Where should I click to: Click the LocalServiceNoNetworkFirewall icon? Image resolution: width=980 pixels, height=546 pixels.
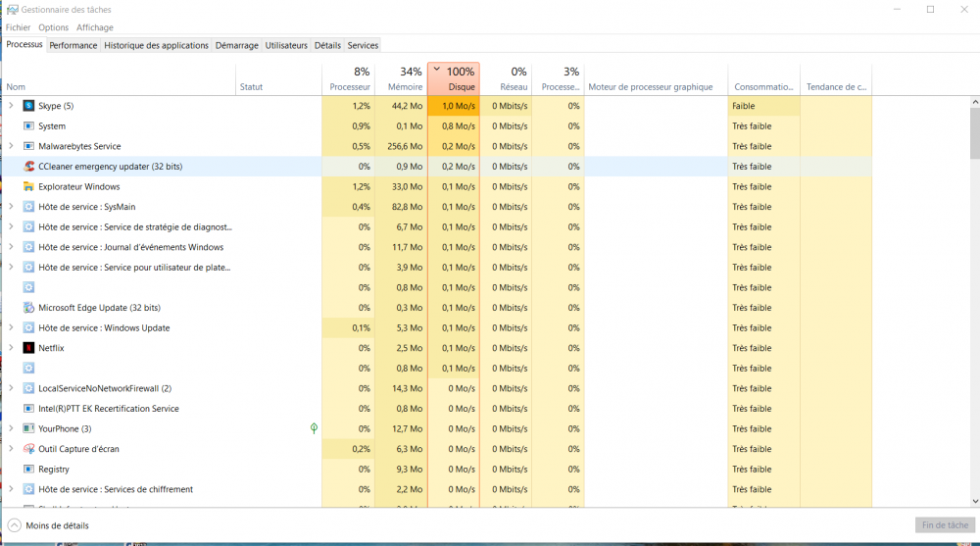pos(28,388)
